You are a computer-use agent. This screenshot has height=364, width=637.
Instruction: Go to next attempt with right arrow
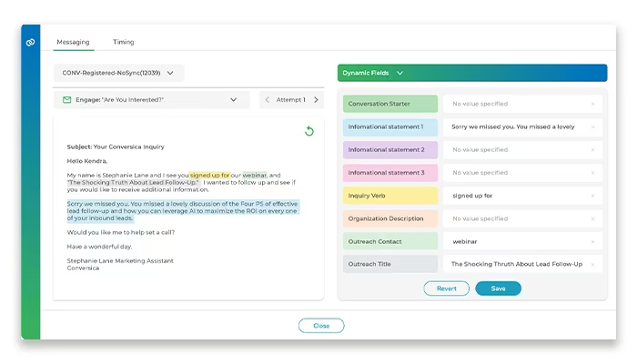pos(316,99)
